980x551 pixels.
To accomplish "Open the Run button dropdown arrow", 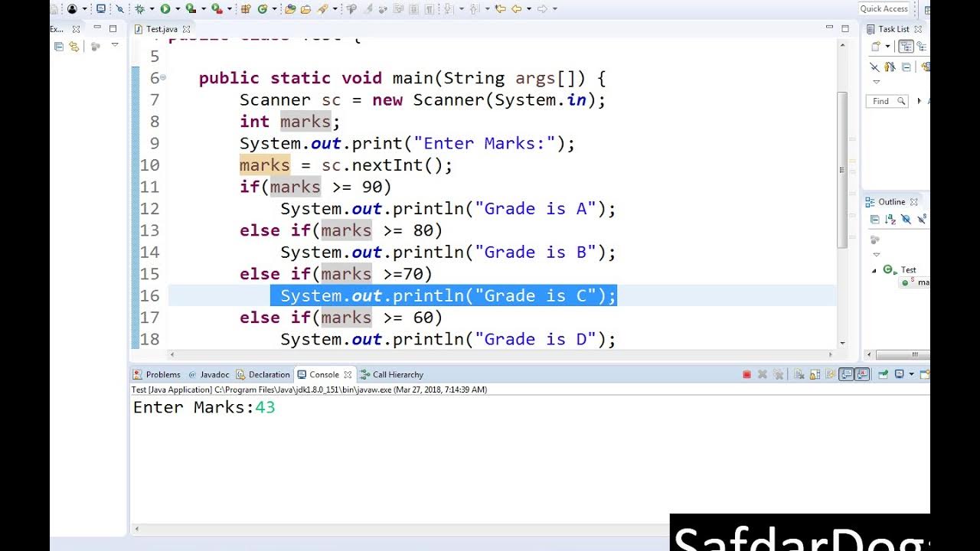I will click(178, 9).
